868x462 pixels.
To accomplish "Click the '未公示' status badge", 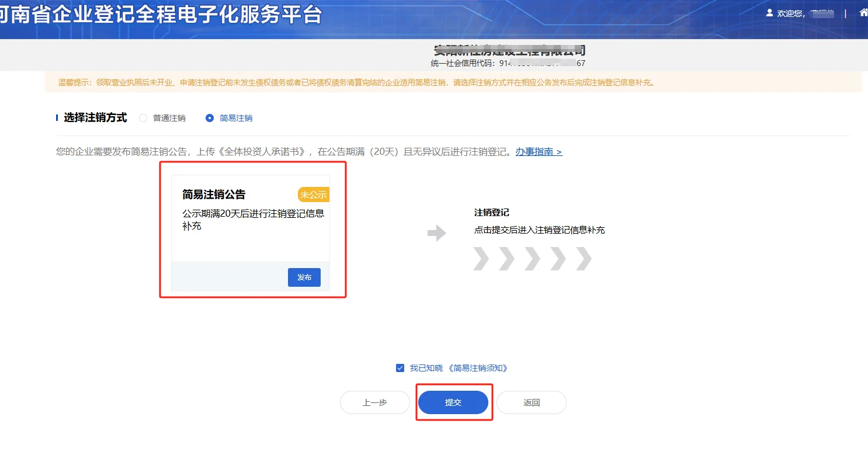I will (x=314, y=194).
